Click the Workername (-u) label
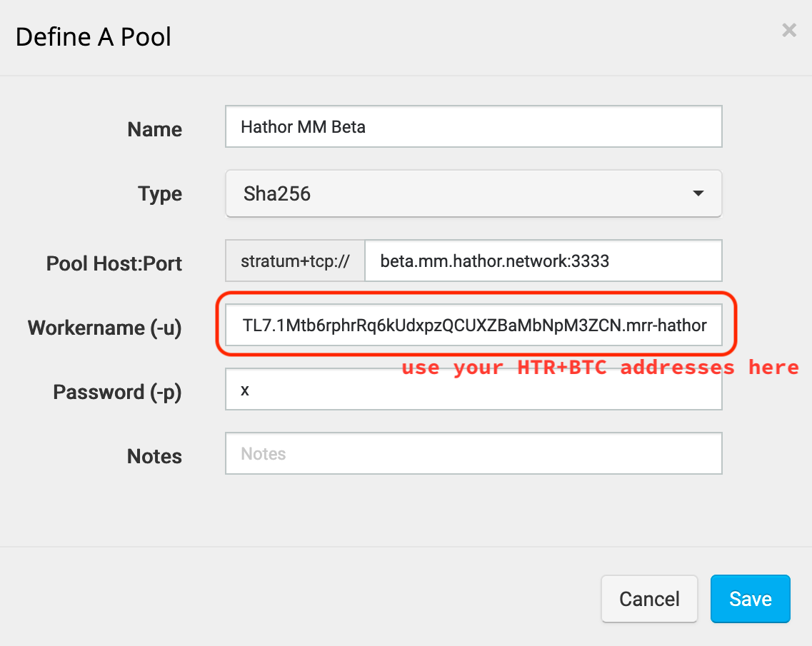Screen dimensions: 812x646 coord(104,328)
